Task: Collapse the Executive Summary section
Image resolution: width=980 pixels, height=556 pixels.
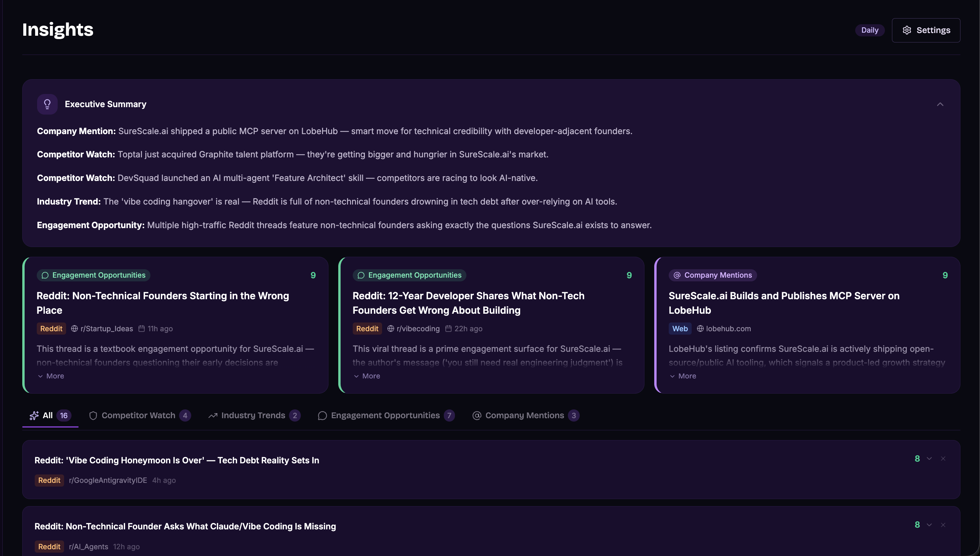Action: 940,104
